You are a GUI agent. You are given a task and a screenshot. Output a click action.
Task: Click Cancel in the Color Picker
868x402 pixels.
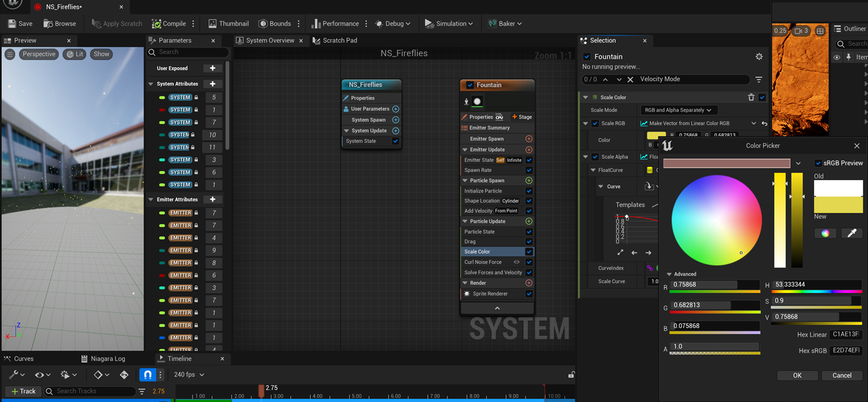[x=841, y=375]
